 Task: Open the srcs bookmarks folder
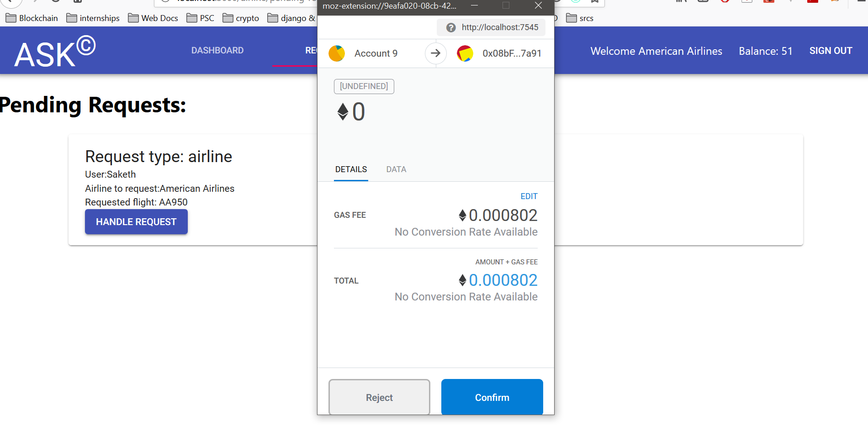(x=580, y=18)
